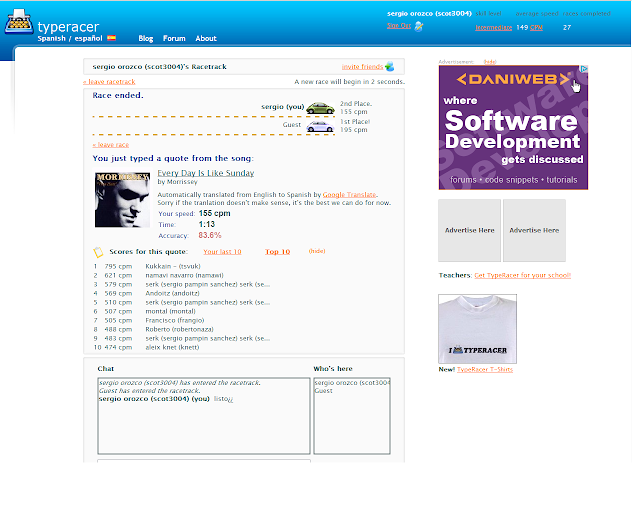The image size is (640, 512).
Task: Click the CPM link in the header
Action: 536,27
